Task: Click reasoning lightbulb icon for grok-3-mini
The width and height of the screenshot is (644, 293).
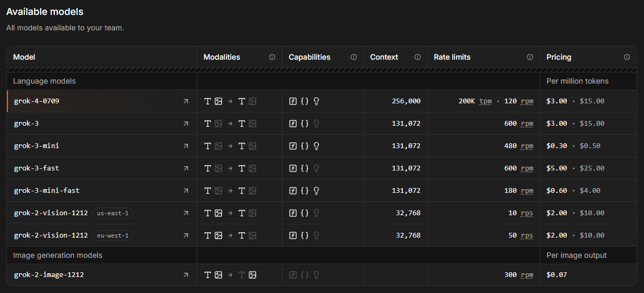Action: (316, 146)
